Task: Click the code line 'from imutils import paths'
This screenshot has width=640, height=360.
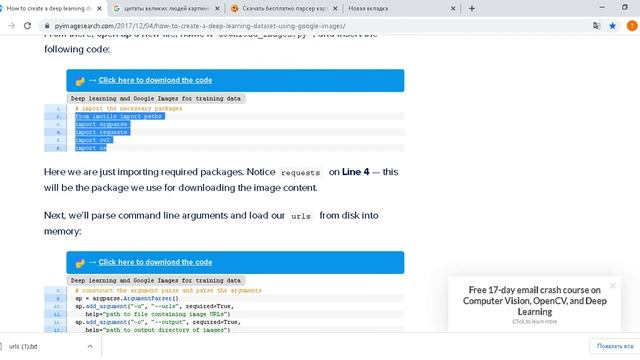Action: [119, 116]
